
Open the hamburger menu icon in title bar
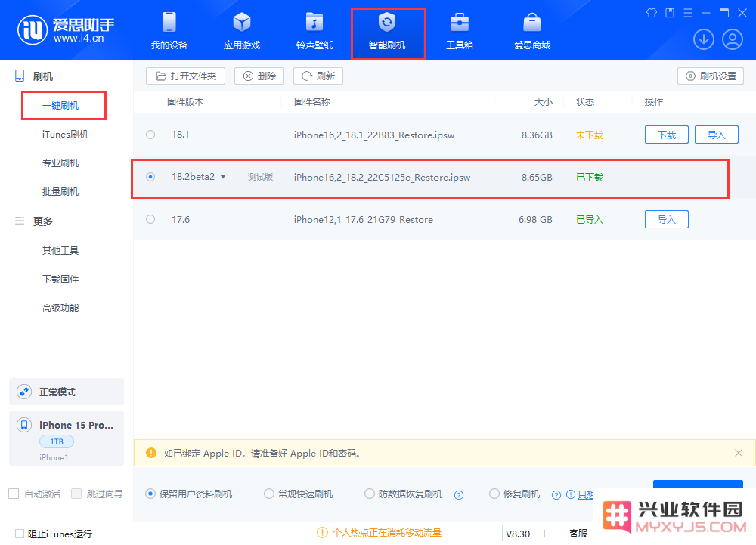pos(688,13)
